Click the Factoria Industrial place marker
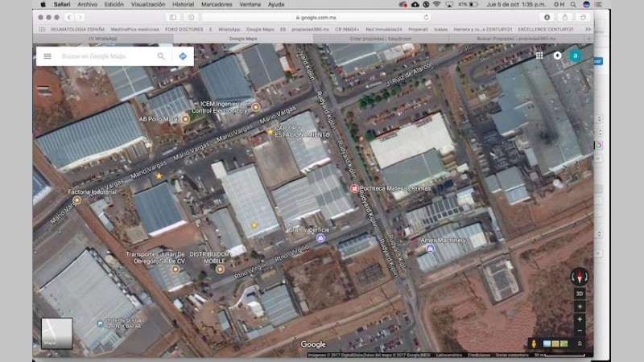 click(x=76, y=200)
